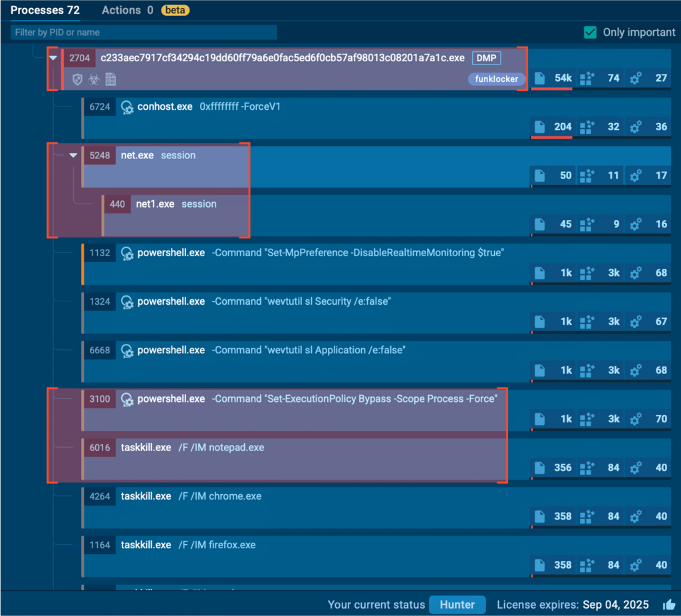Open registry count 84 on taskkill firefox row

tap(600, 565)
